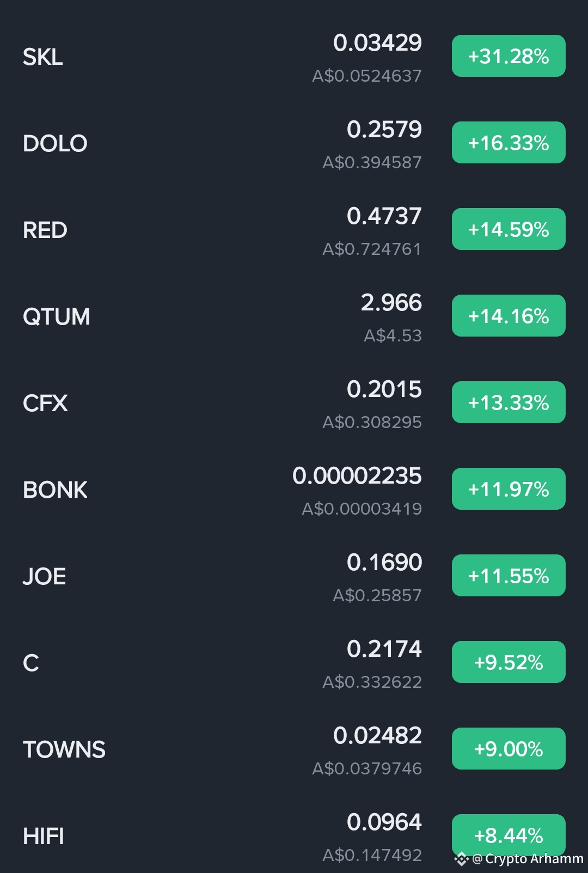Open the RED market listing
This screenshot has width=588, height=873.
click(x=294, y=230)
